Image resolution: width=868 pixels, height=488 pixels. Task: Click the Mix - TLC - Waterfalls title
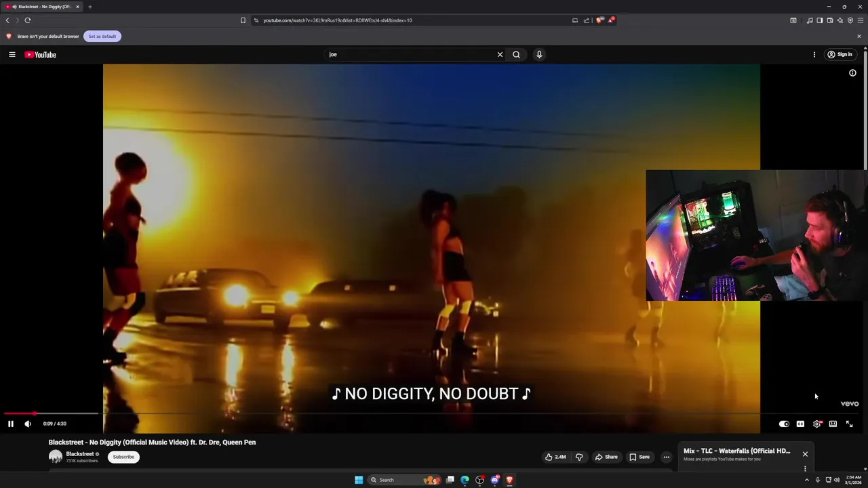(737, 451)
